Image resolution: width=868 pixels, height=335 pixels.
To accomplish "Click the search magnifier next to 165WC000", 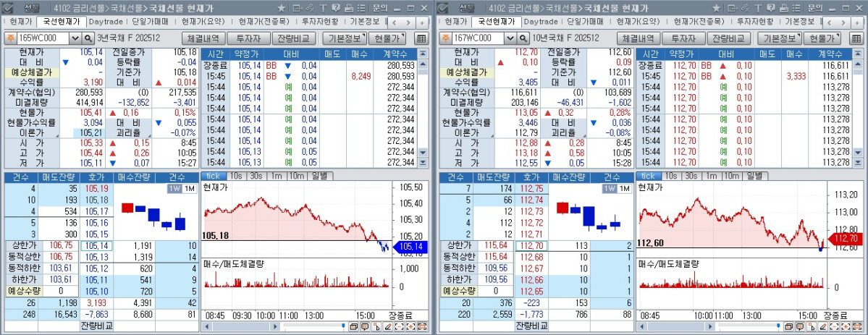I will tap(89, 38).
